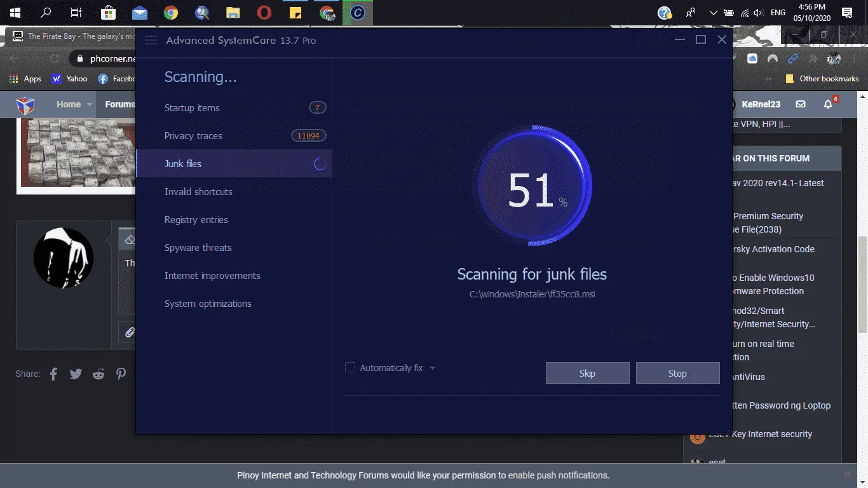868x488 pixels.
Task: Expand the hidden bookmarks overflow chevron
Action: point(769,79)
